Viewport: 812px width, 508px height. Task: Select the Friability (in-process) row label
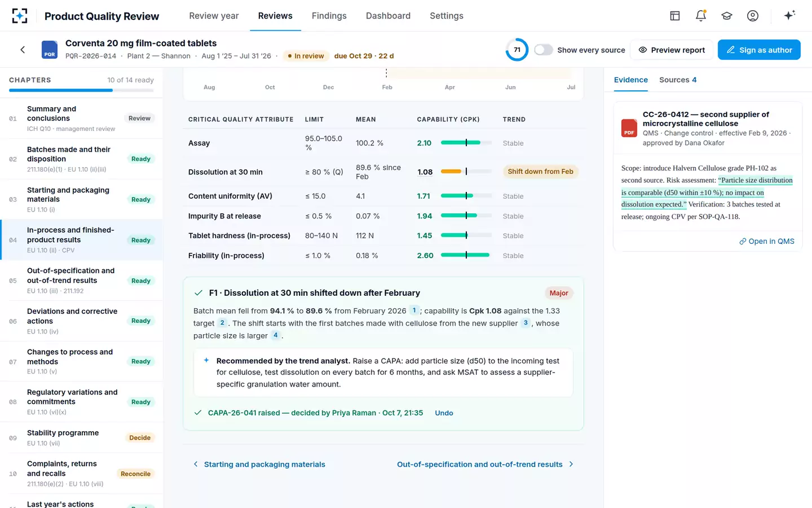click(226, 256)
